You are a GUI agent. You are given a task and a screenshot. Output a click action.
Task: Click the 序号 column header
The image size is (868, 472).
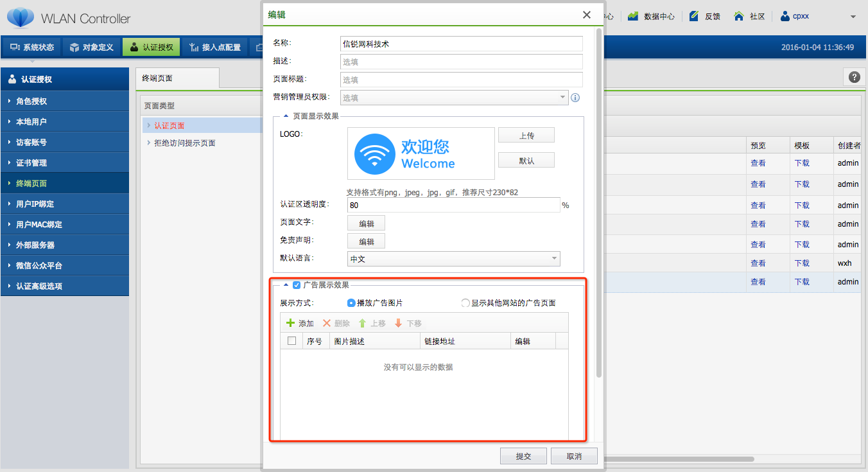point(315,341)
